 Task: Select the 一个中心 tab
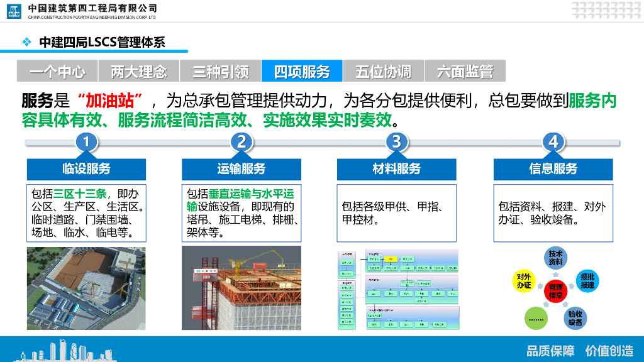tap(57, 72)
